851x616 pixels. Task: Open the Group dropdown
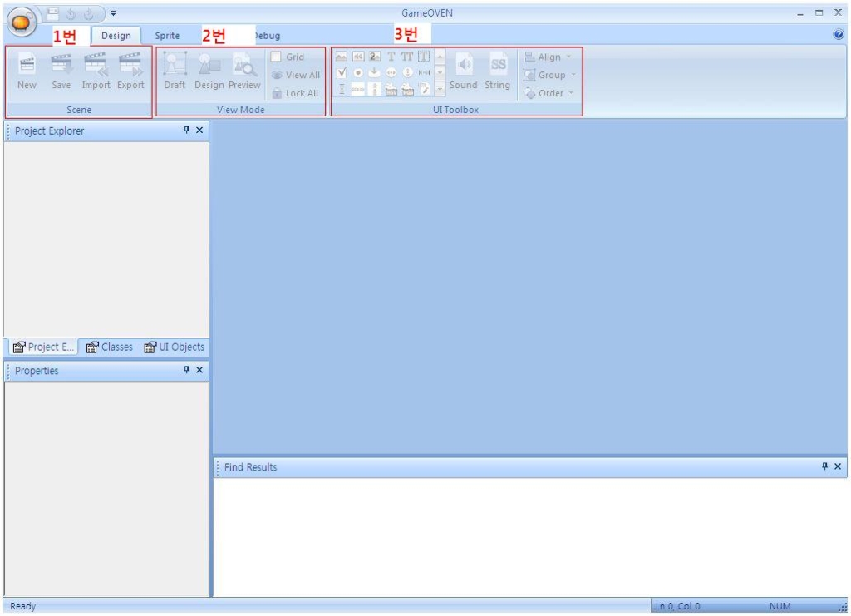point(548,75)
